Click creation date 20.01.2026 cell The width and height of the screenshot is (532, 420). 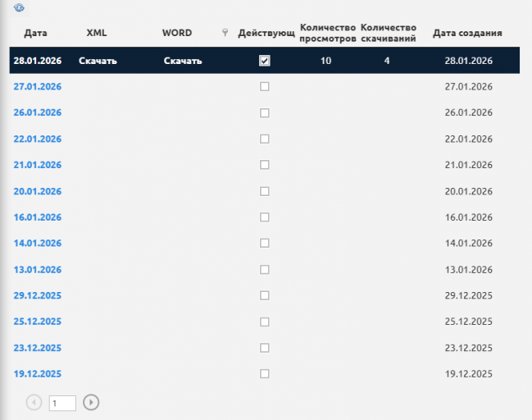(469, 191)
